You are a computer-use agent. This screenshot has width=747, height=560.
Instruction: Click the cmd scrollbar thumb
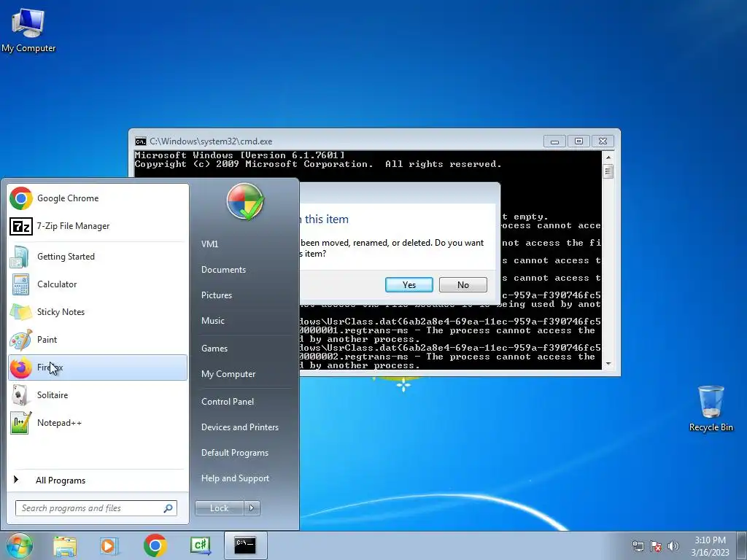pyautogui.click(x=608, y=171)
